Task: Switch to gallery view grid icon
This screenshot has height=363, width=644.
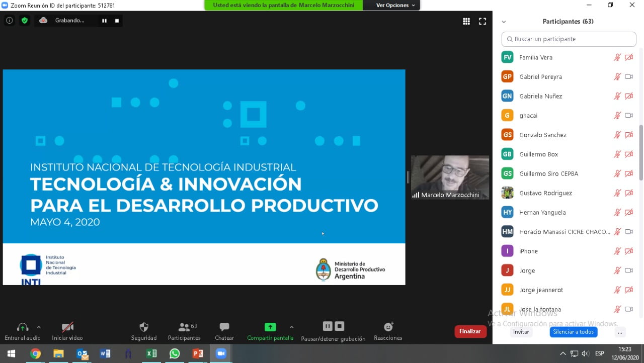Action: click(466, 21)
